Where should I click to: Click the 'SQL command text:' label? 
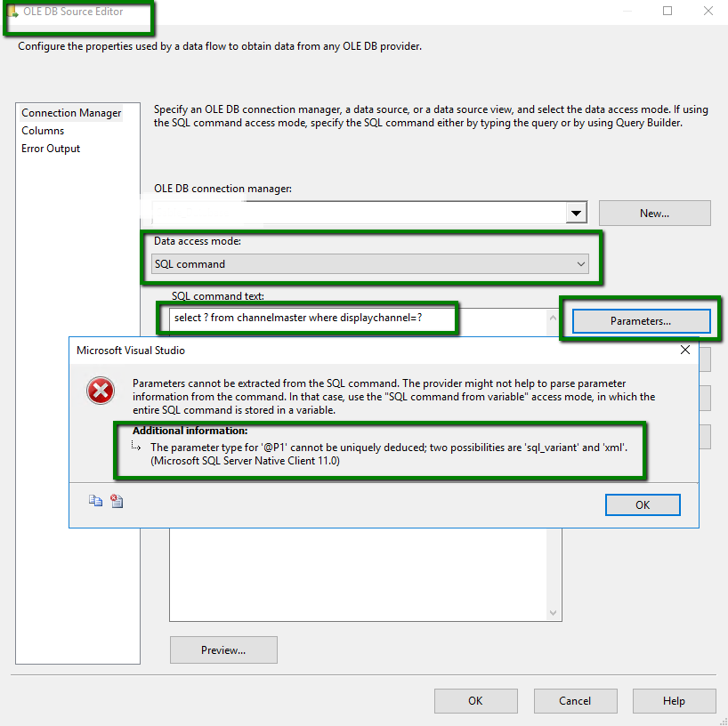pos(218,296)
